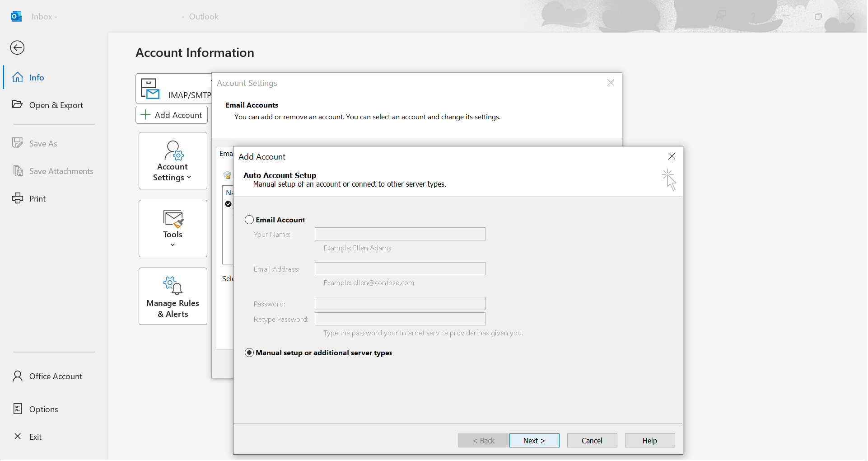Expand the Tools dropdown button
The height and width of the screenshot is (461, 868).
pyautogui.click(x=173, y=228)
